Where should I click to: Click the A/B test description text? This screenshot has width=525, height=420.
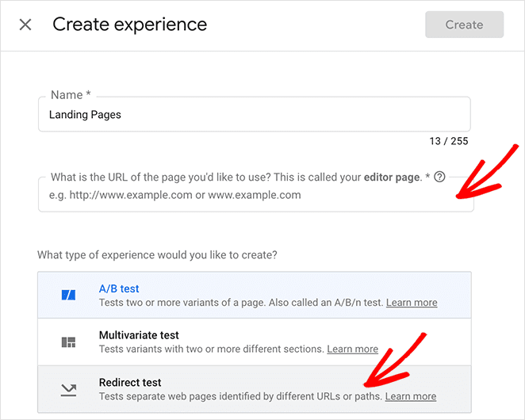[241, 303]
